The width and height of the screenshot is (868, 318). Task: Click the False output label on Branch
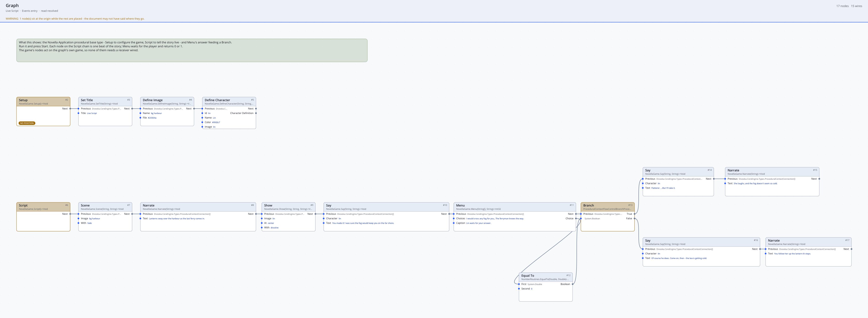point(629,218)
